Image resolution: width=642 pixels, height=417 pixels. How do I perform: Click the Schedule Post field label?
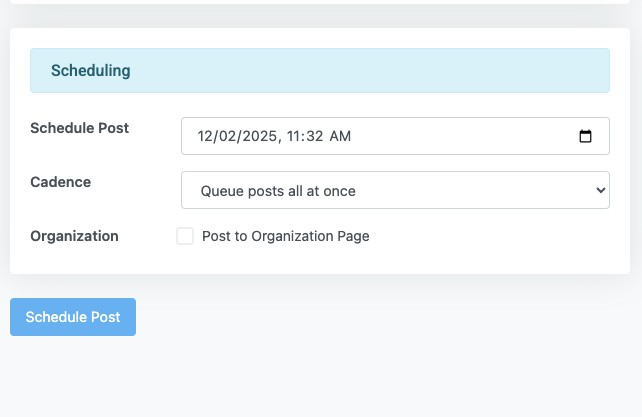pos(79,128)
